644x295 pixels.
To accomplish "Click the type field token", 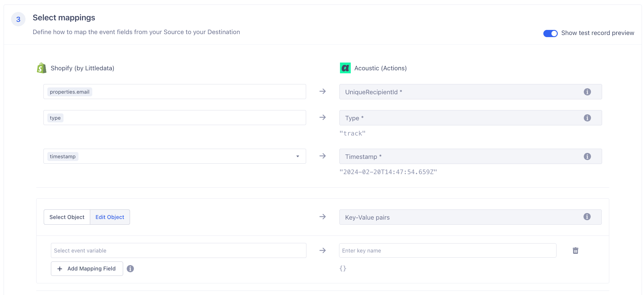I will point(55,118).
